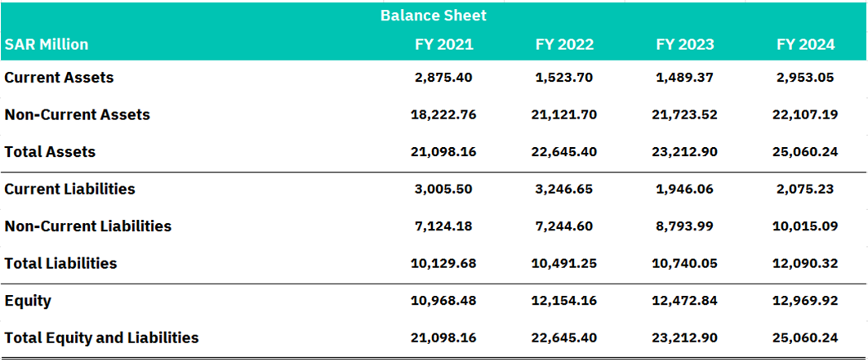
Task: Select the FY 2024 column header
Action: pyautogui.click(x=805, y=44)
